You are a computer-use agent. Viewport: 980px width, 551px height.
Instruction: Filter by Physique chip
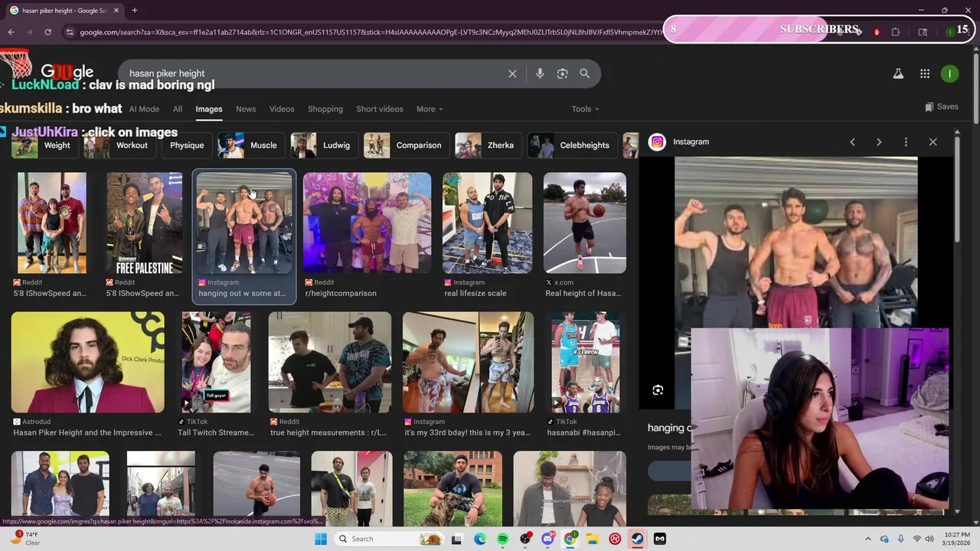(187, 145)
